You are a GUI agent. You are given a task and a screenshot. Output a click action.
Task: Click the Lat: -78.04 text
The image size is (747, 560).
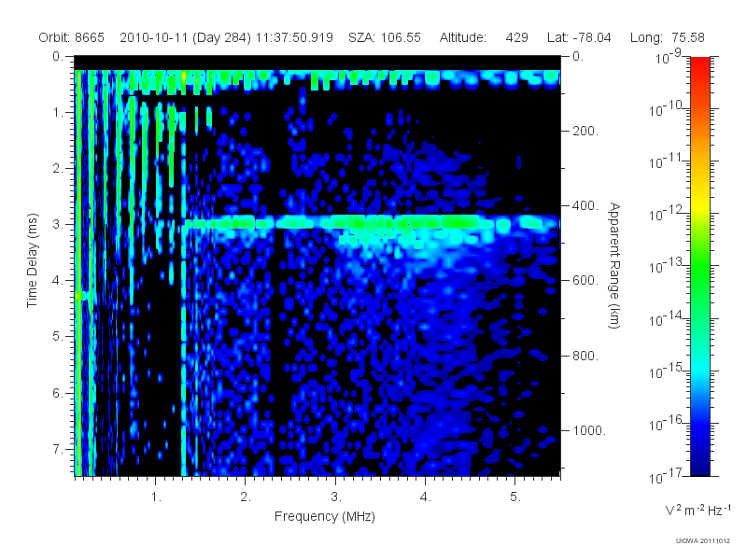[x=579, y=37]
